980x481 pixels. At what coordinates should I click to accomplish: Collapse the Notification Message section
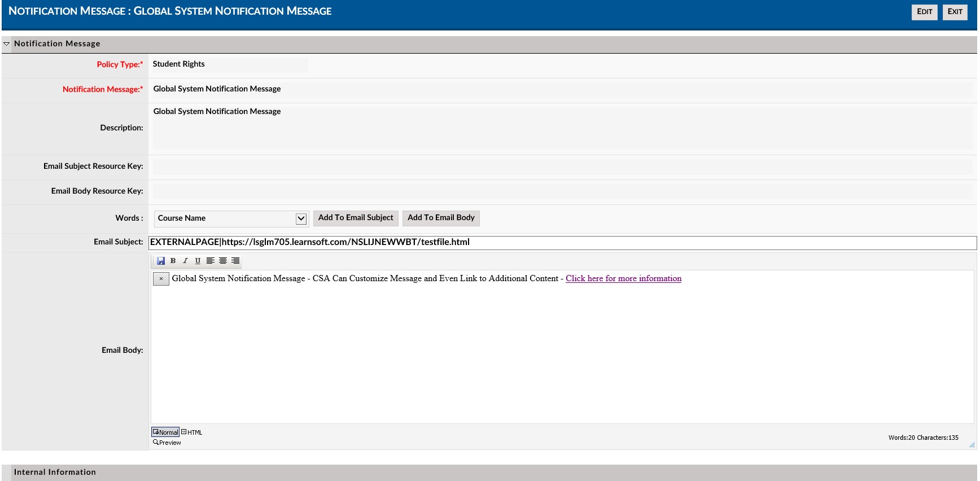[7, 44]
